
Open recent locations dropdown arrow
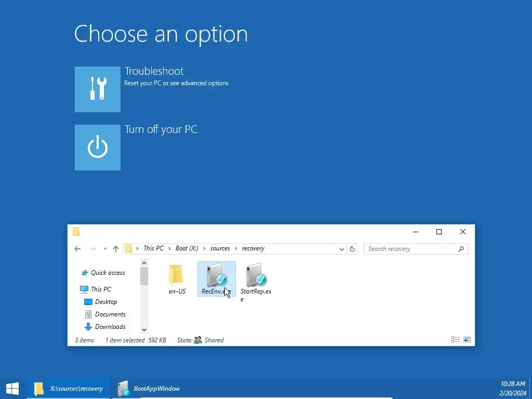(105, 249)
